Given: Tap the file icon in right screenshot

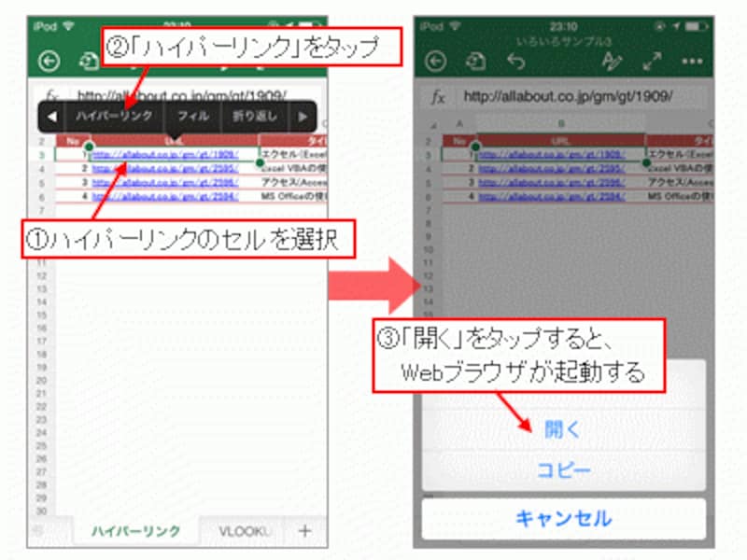Looking at the screenshot, I should tap(476, 62).
